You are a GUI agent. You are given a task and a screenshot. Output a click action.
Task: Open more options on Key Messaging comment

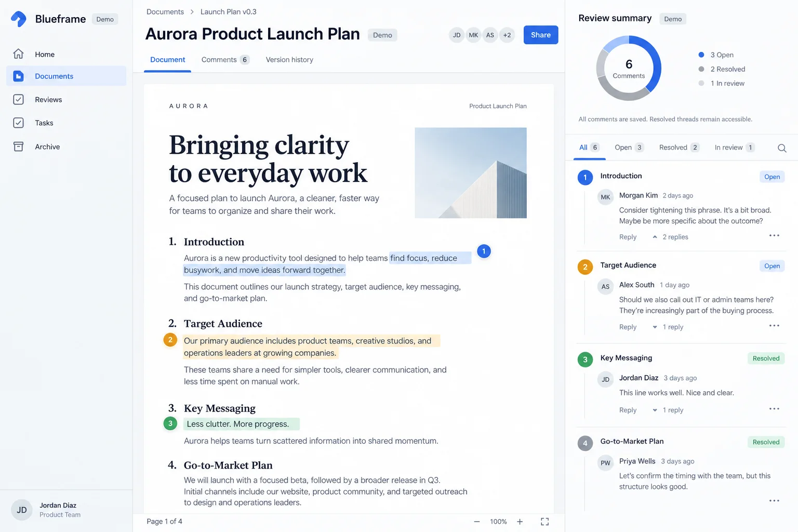tap(774, 409)
